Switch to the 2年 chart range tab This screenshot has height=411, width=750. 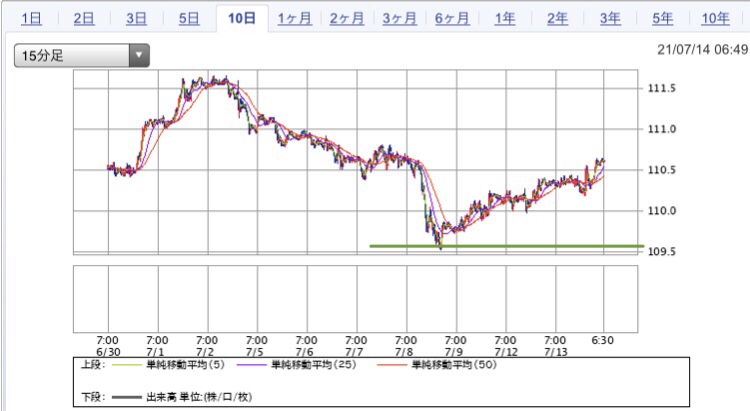point(557,19)
